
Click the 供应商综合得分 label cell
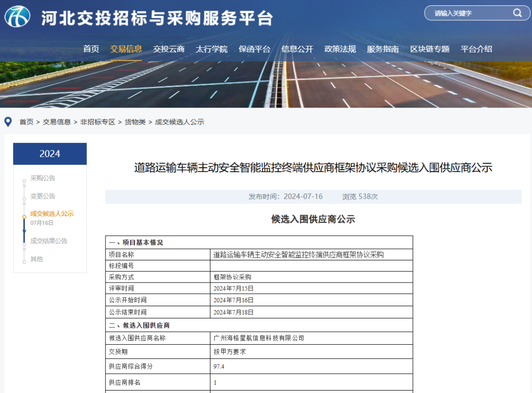coord(158,366)
